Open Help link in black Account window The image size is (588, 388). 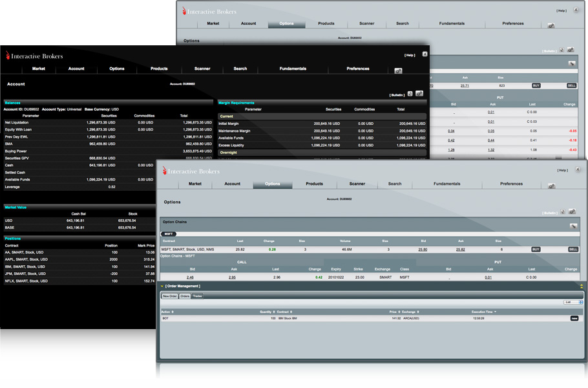coord(410,55)
